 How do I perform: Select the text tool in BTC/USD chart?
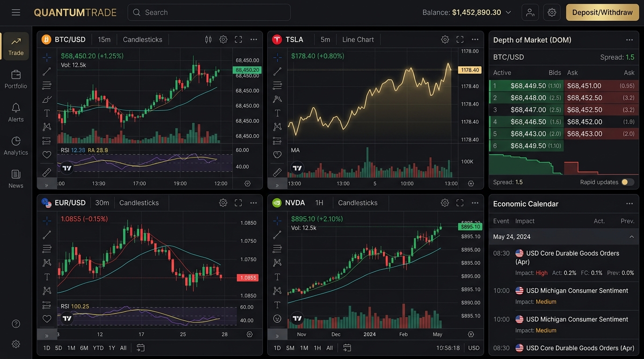[x=47, y=113]
